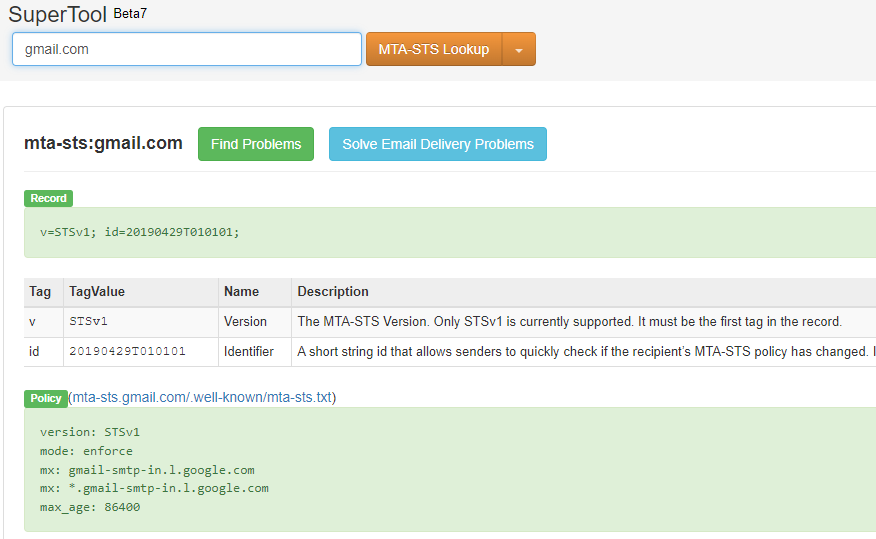
Task: Click policy line 'mx: gmail-smtp-in.l.google.com'
Action: click(147, 470)
